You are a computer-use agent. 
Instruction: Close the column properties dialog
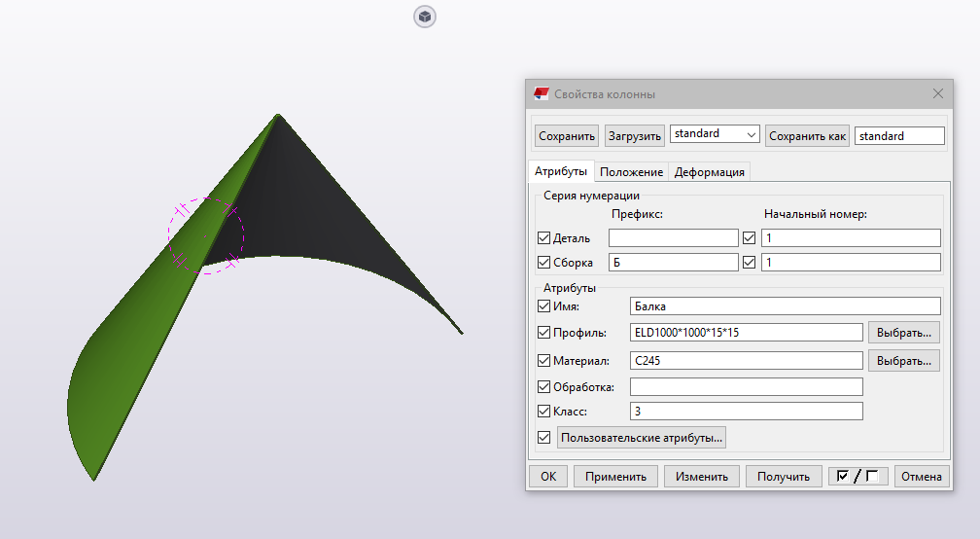tap(937, 94)
